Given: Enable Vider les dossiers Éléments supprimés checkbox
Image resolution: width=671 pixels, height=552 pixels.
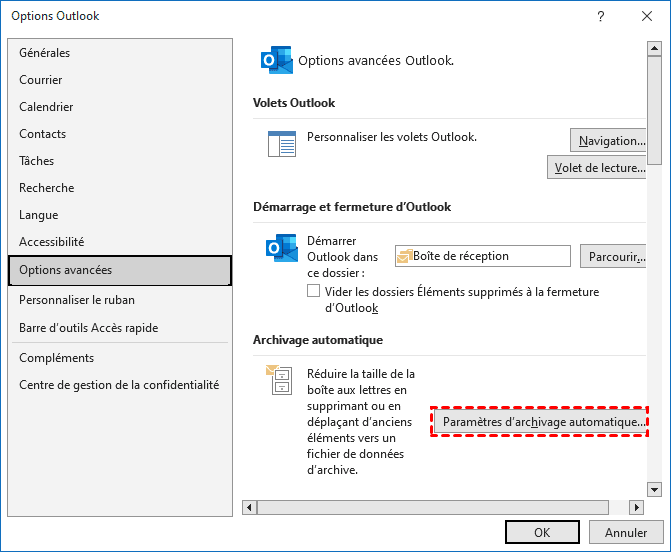Looking at the screenshot, I should [313, 291].
